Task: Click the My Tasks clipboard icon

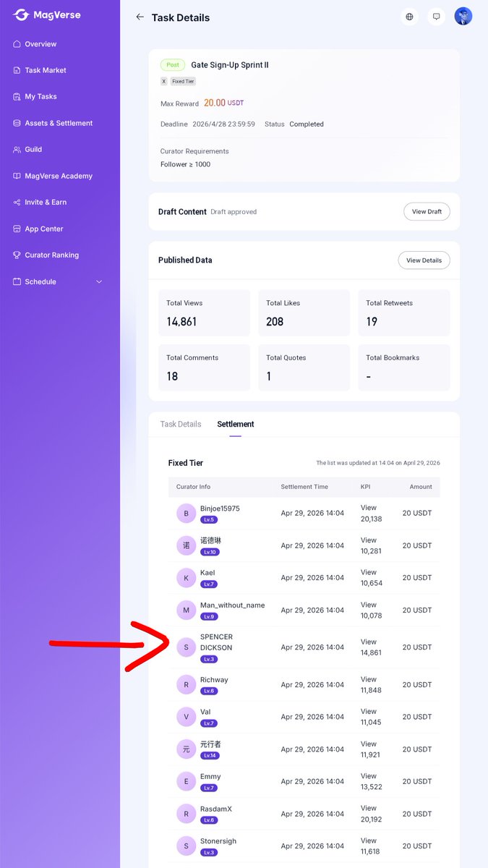Action: tap(17, 96)
